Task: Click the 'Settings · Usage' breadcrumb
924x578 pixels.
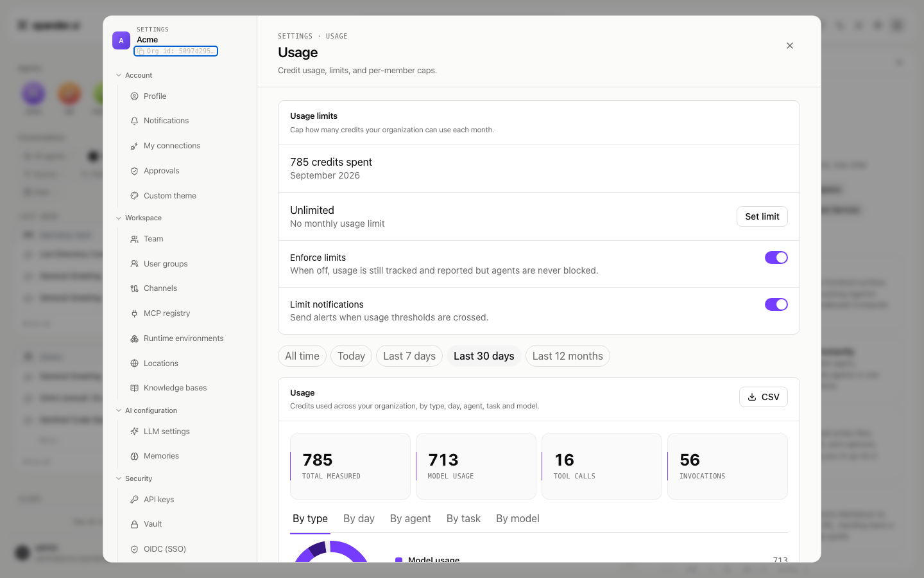Action: [x=312, y=36]
